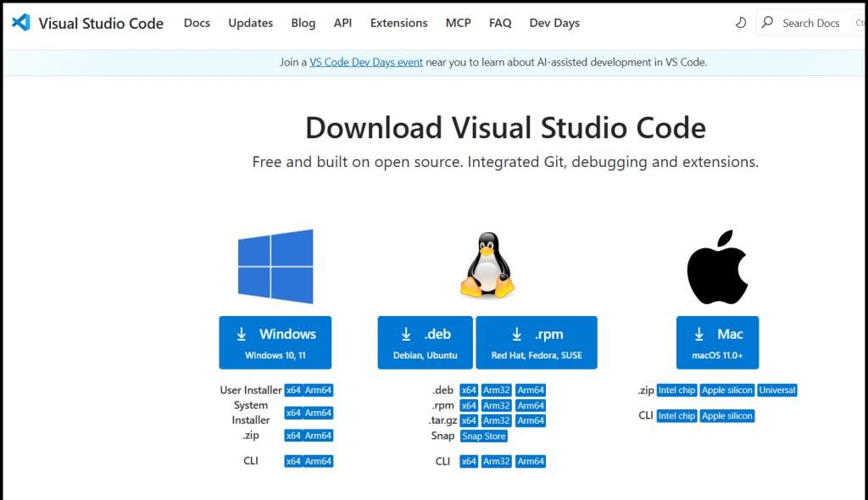Screen dimensions: 868x500
Task: Click the black Apple logo icon
Action: pyautogui.click(x=717, y=266)
